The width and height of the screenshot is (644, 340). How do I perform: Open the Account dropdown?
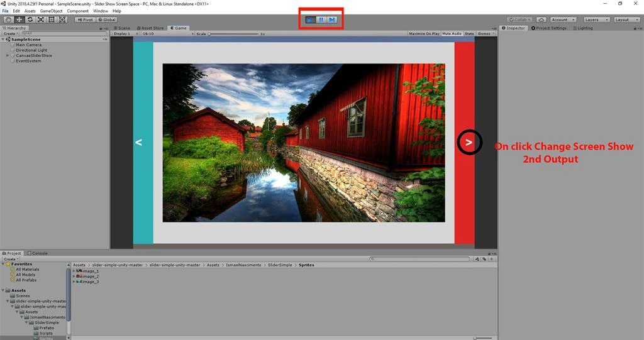(x=563, y=19)
